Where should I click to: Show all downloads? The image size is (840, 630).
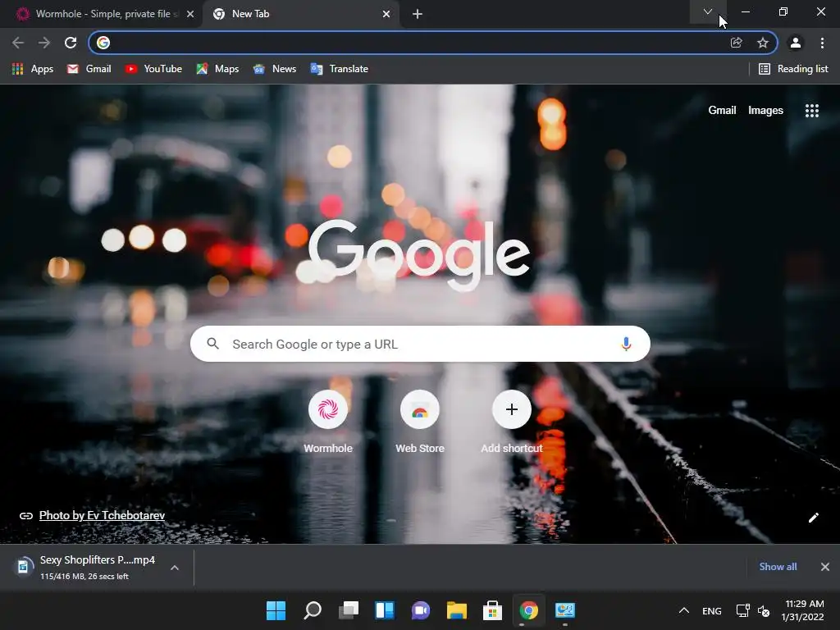pyautogui.click(x=778, y=567)
